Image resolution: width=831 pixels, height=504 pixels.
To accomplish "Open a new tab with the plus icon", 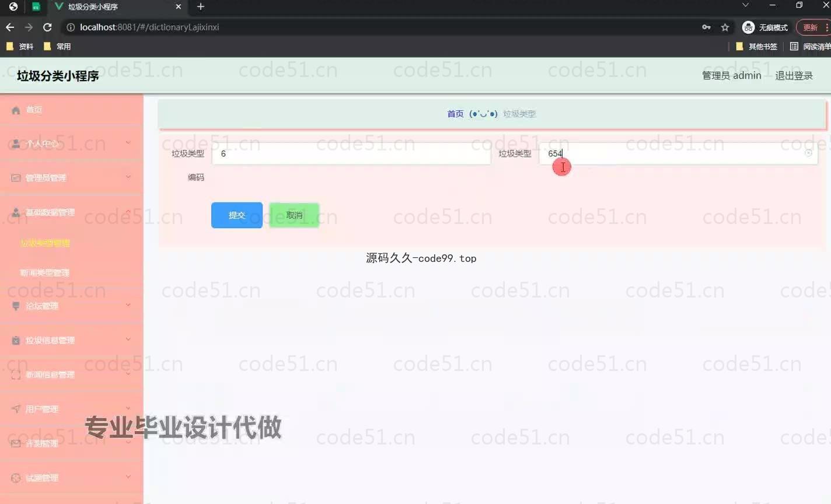I will pyautogui.click(x=201, y=6).
